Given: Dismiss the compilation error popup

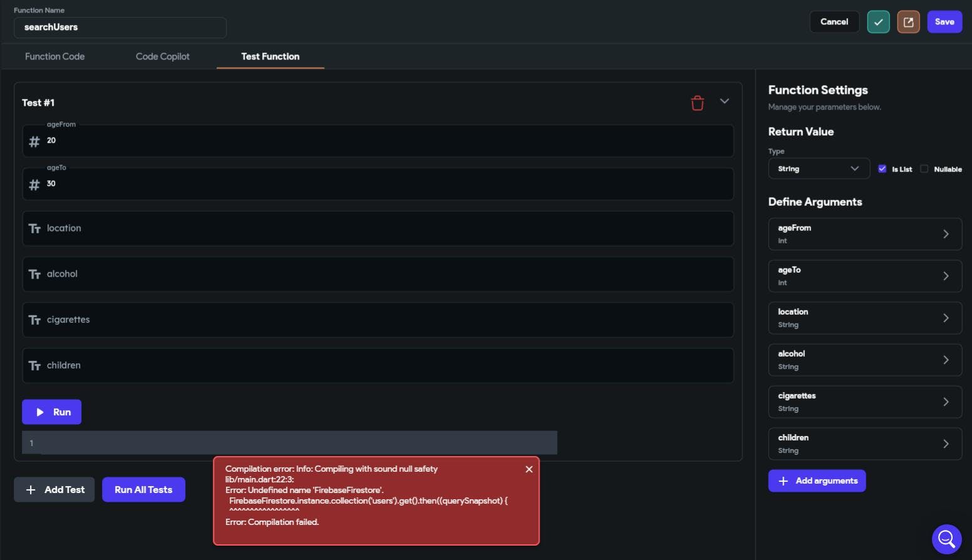Looking at the screenshot, I should pos(529,469).
